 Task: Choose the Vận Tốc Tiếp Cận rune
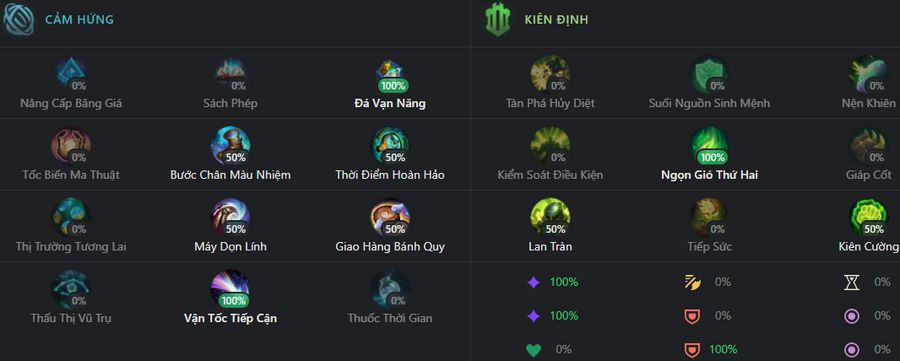point(230,290)
